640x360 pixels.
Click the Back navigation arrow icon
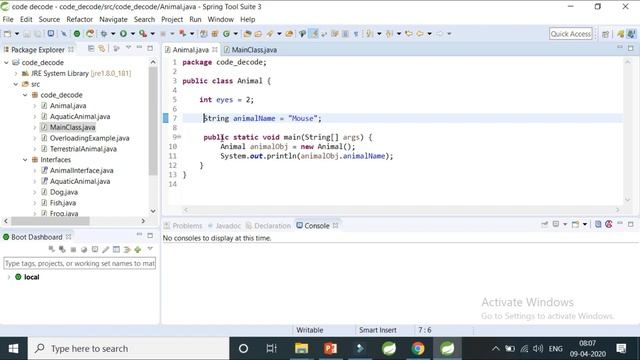[420, 34]
